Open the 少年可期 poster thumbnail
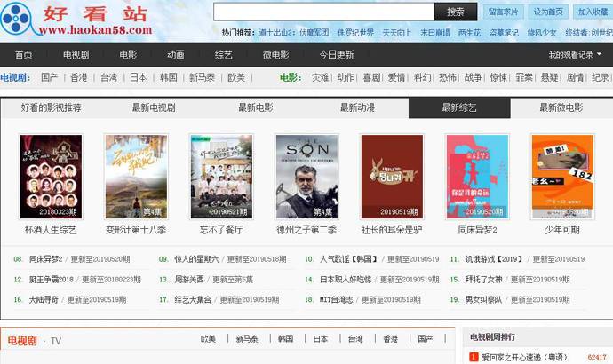Screen dimensions: 613x364 point(562,177)
